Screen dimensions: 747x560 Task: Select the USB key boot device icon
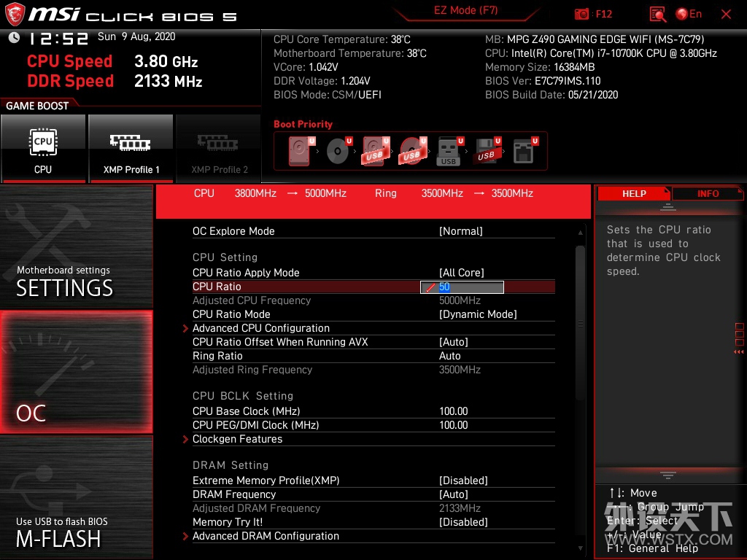point(450,151)
